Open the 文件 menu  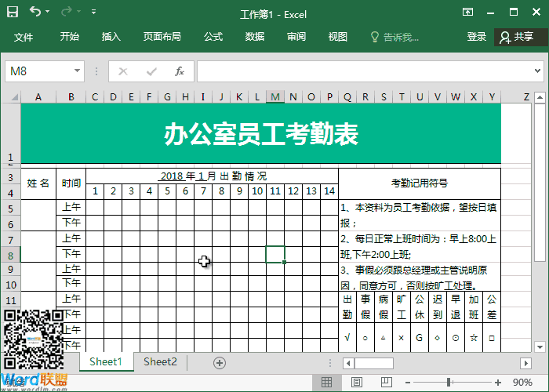[x=24, y=37]
